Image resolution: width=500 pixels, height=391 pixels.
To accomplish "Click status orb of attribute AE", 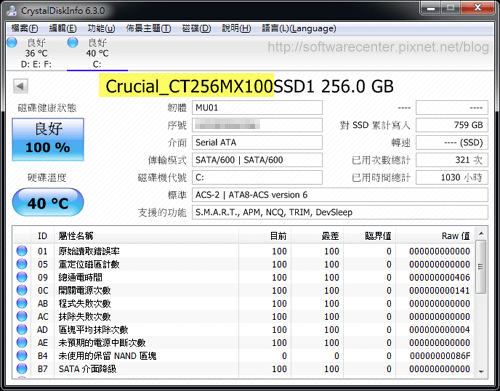I will 22,342.
